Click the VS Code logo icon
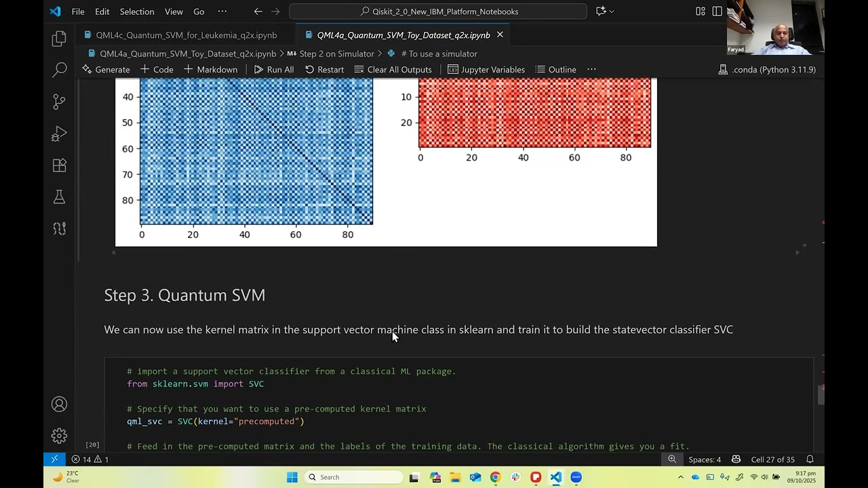Screen dimensions: 868x488 click(56, 12)
